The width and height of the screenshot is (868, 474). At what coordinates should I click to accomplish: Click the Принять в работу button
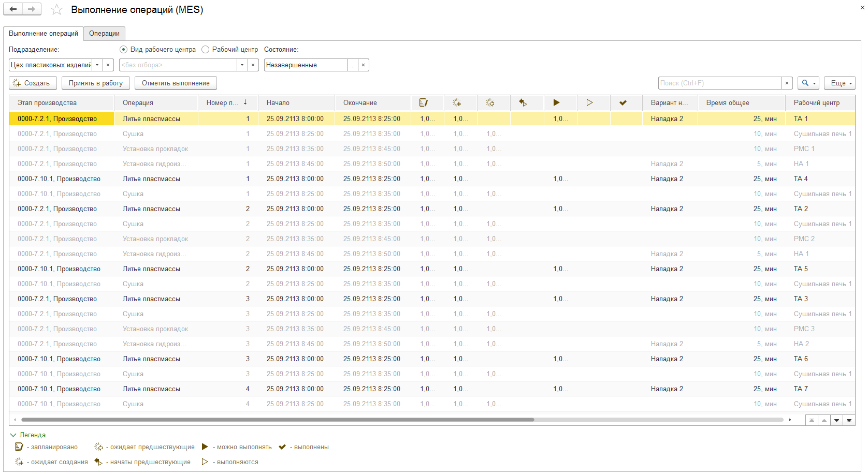tap(95, 83)
